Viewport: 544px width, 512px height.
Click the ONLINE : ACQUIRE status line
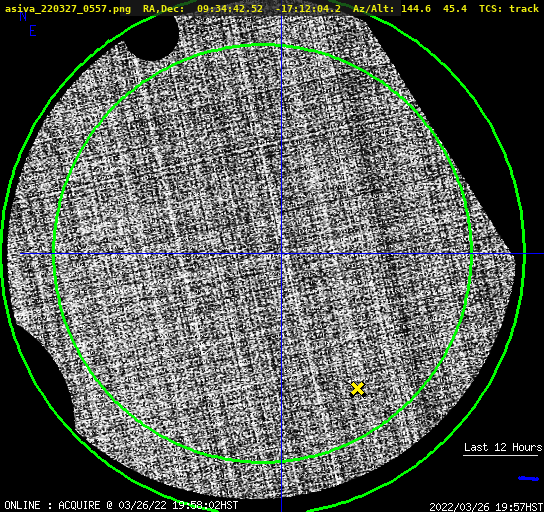[x=121, y=505]
